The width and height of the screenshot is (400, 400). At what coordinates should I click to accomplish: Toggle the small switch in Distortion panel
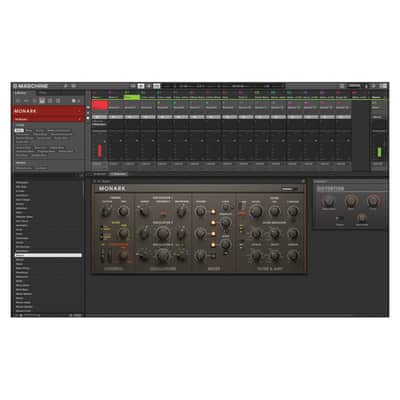pyautogui.click(x=339, y=219)
